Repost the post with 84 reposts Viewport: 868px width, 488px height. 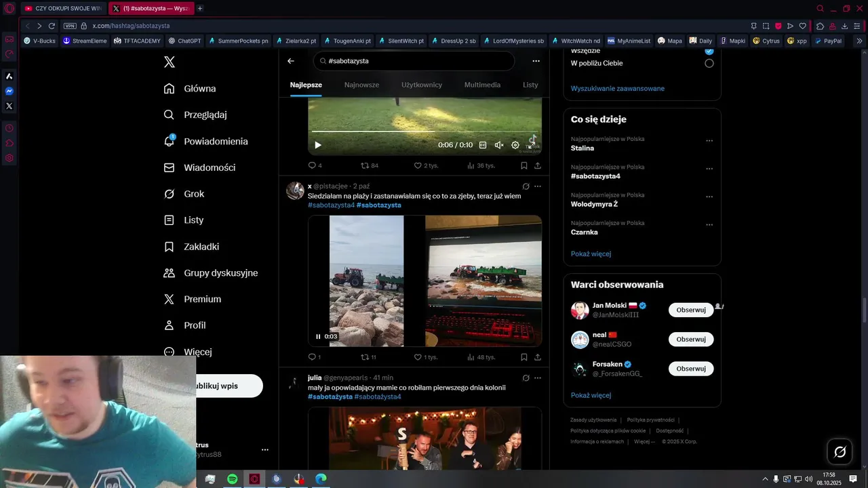point(370,165)
